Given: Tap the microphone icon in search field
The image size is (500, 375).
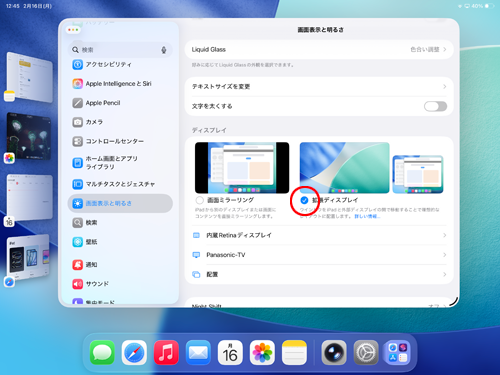Looking at the screenshot, I should click(164, 50).
